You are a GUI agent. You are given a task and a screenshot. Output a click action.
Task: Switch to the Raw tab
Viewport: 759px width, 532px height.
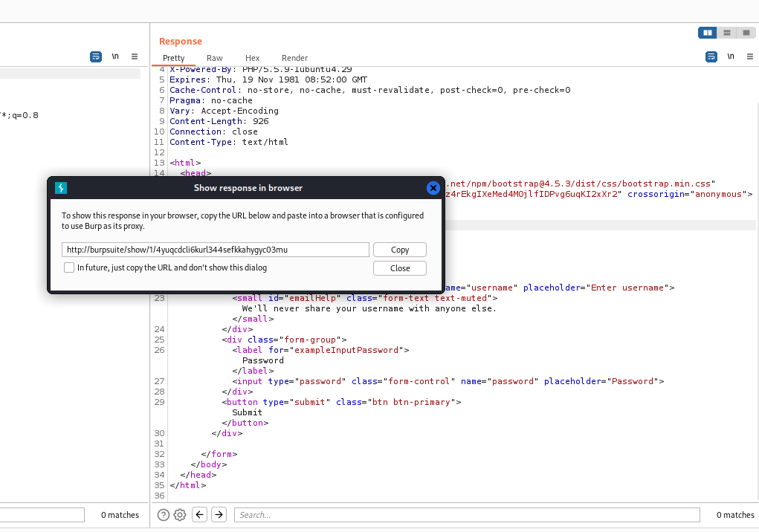tap(214, 58)
